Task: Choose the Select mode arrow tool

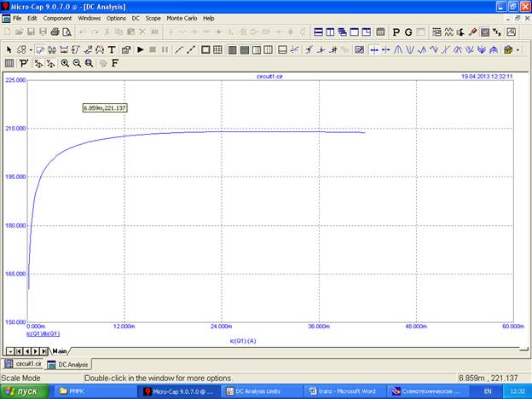Action: (x=9, y=49)
